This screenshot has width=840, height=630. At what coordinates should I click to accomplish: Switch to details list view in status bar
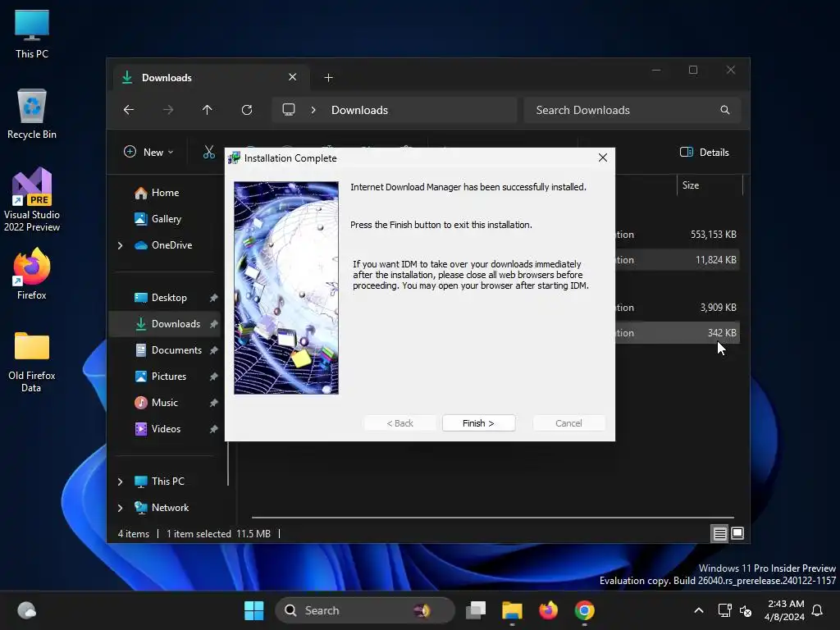pyautogui.click(x=719, y=533)
